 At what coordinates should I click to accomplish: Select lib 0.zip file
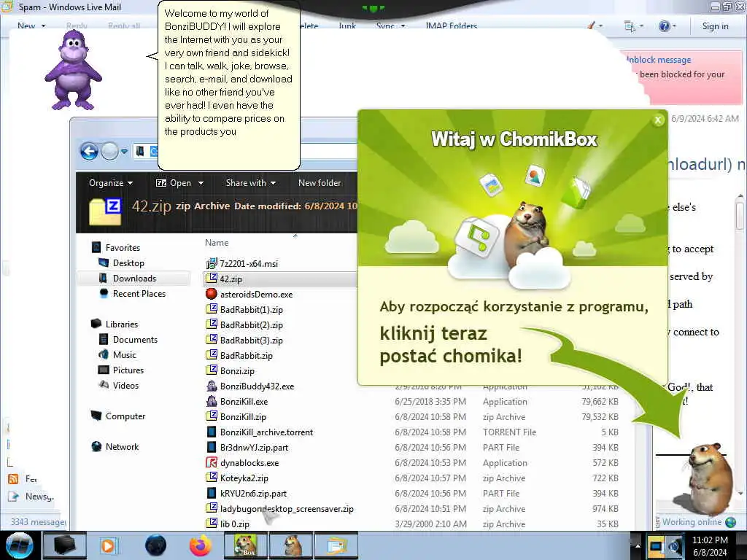234,524
